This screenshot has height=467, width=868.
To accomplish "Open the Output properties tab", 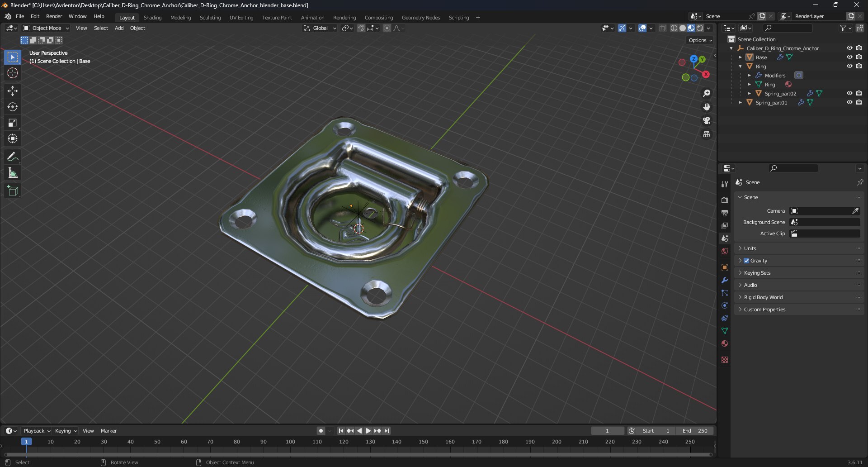I will click(x=725, y=213).
